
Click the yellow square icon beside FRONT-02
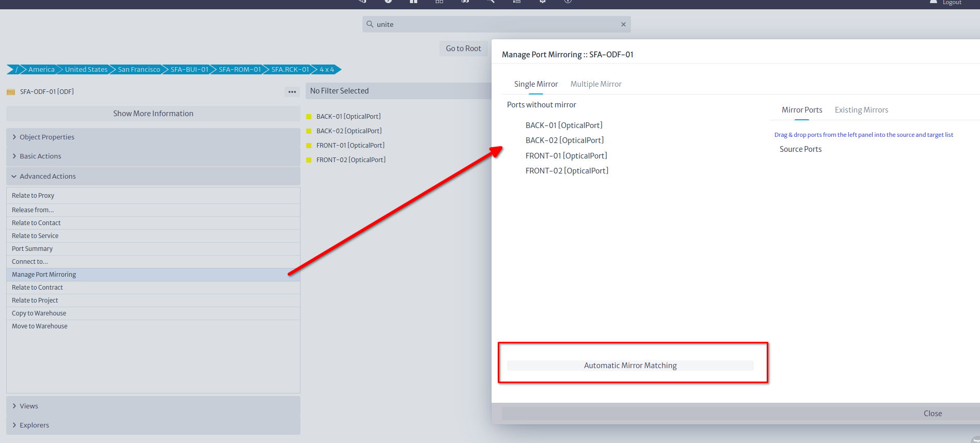[x=309, y=160]
